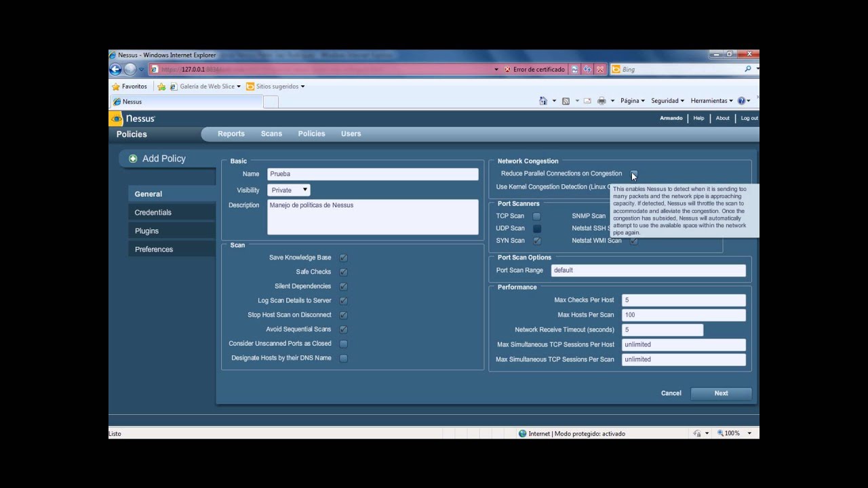The width and height of the screenshot is (868, 488).
Task: Click the Cancel button
Action: 671,393
